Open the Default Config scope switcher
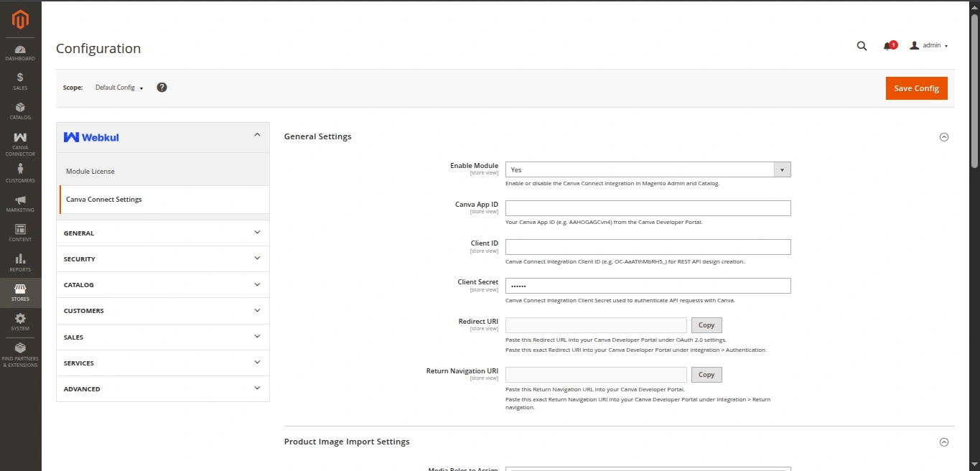Image resolution: width=980 pixels, height=471 pixels. tap(119, 88)
